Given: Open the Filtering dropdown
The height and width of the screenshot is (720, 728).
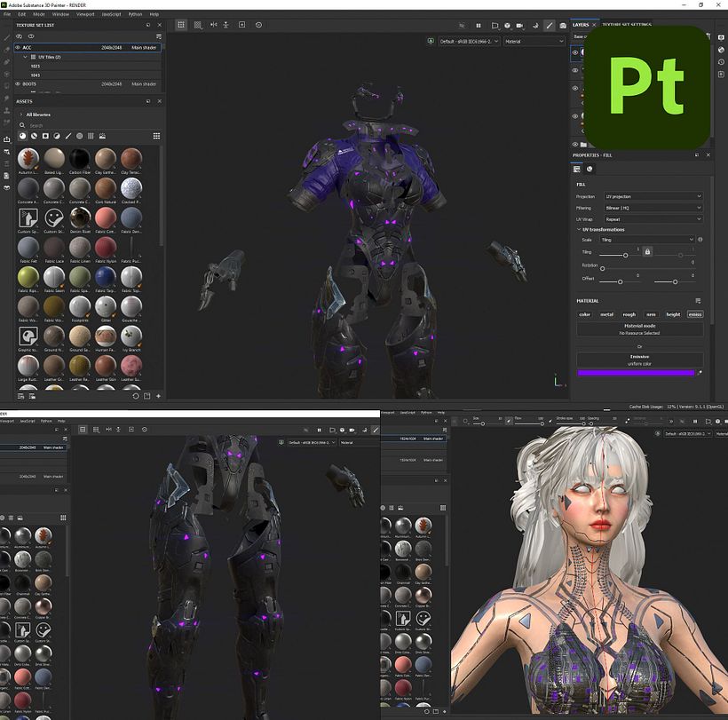Looking at the screenshot, I should click(653, 208).
